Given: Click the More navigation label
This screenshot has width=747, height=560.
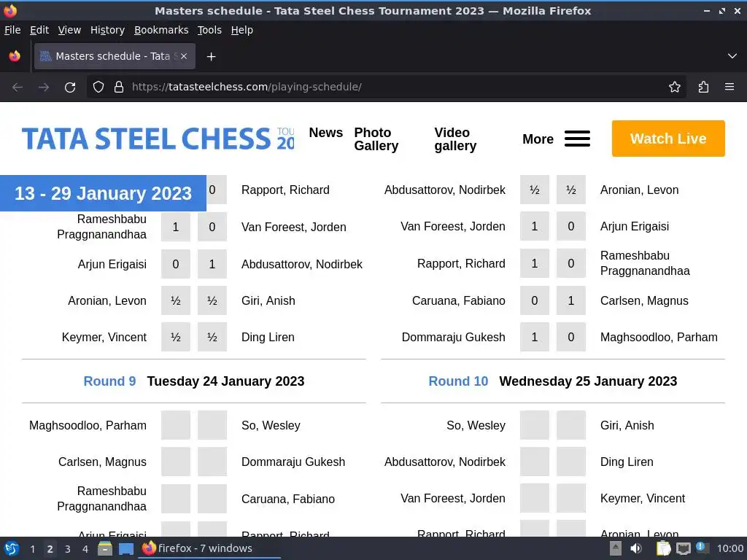Looking at the screenshot, I should coord(538,139).
